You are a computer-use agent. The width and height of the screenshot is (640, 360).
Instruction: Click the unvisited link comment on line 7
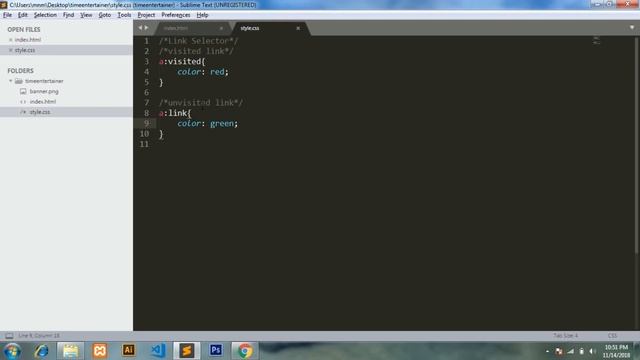(x=201, y=103)
